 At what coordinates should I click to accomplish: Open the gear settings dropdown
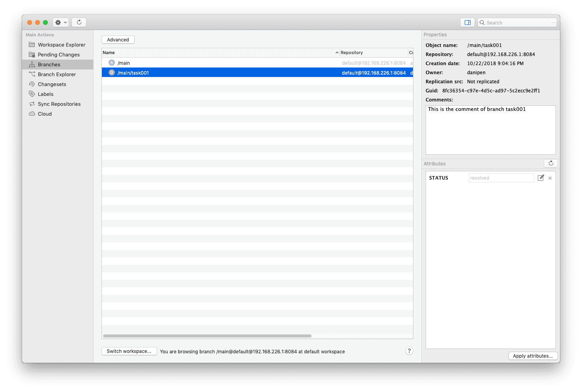(x=60, y=22)
